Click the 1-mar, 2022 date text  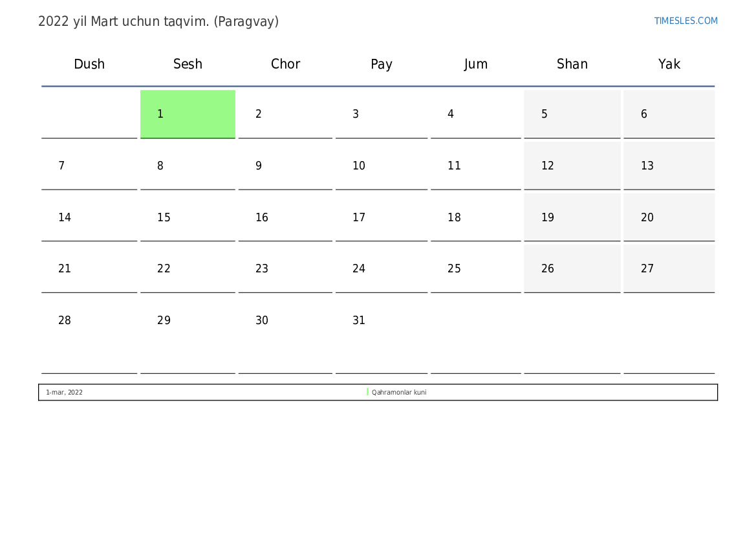[x=64, y=393]
